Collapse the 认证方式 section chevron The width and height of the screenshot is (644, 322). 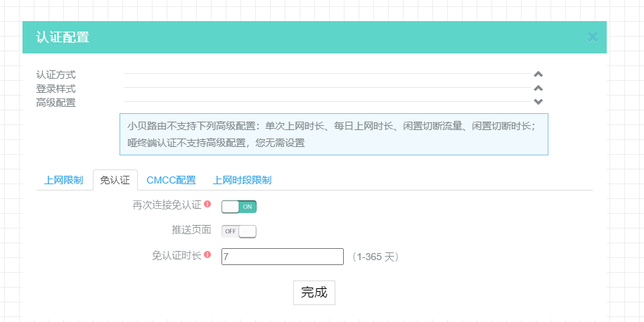(x=538, y=74)
